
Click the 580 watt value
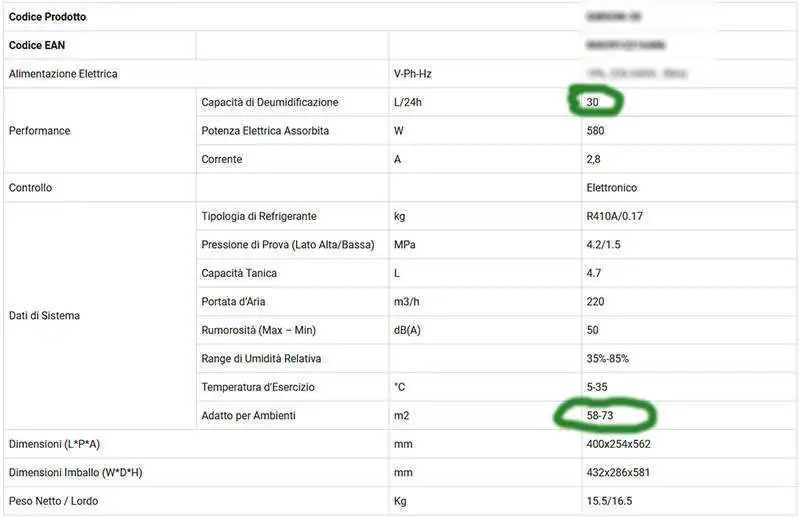click(596, 131)
